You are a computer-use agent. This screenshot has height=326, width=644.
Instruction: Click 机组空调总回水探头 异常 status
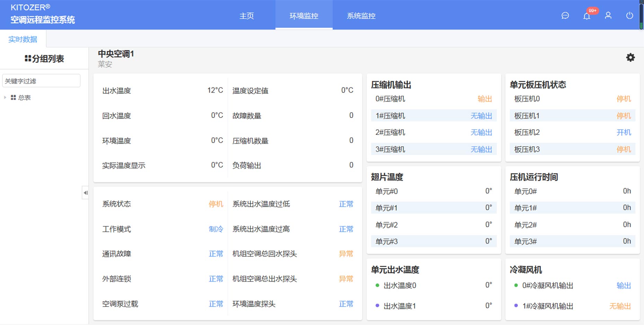[346, 254]
